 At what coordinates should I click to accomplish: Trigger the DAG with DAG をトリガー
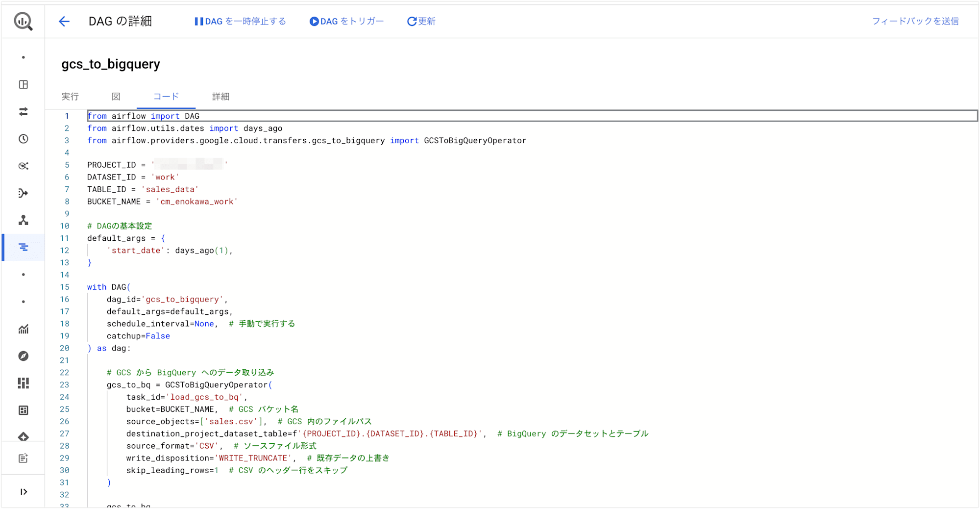point(346,21)
